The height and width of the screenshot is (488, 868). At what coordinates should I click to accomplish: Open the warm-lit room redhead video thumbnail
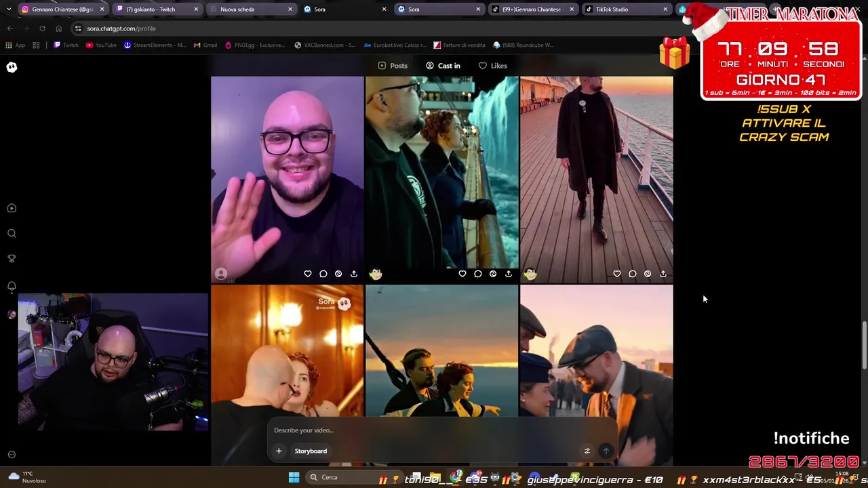(x=287, y=351)
